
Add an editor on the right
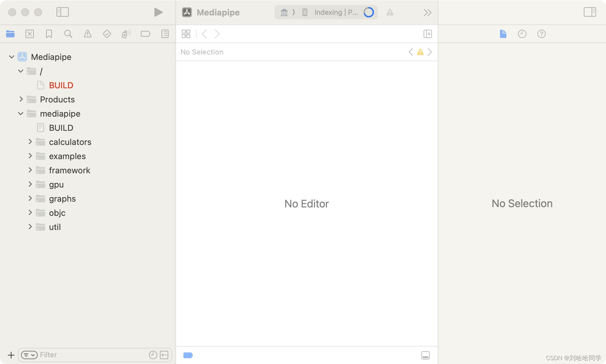(x=428, y=34)
